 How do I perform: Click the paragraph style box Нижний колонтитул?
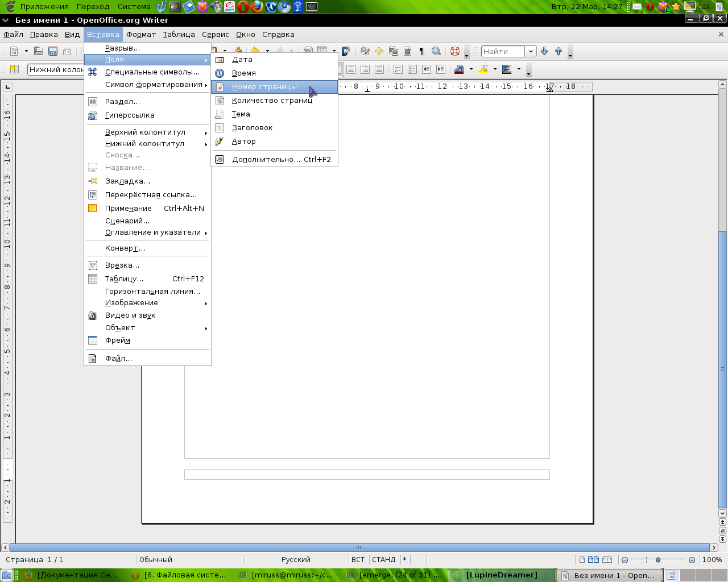click(56, 69)
